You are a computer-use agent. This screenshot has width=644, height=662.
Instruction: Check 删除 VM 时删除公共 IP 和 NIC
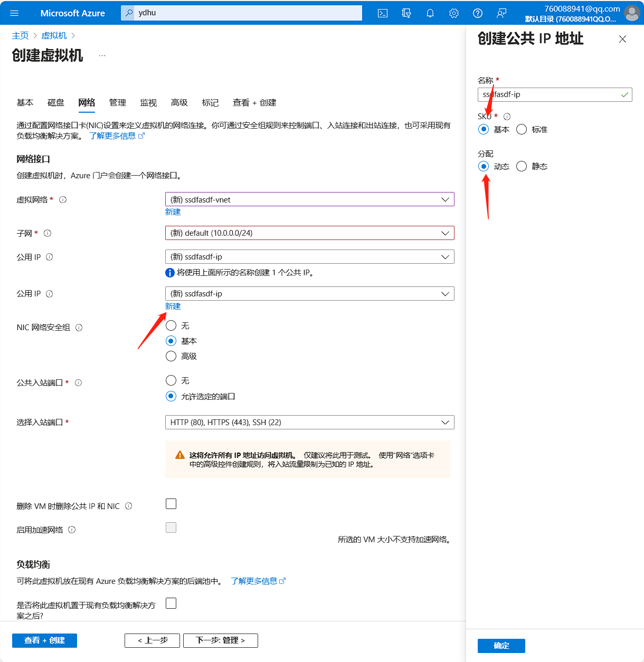click(171, 504)
